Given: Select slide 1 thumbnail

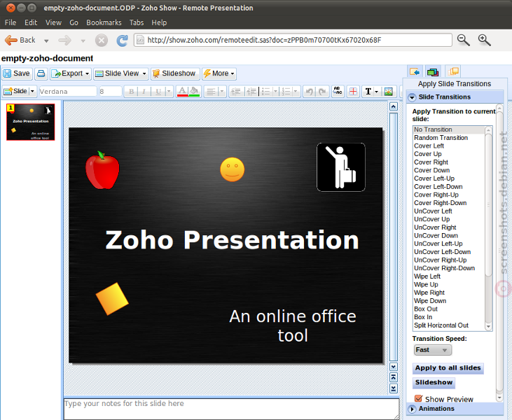Looking at the screenshot, I should [x=31, y=122].
